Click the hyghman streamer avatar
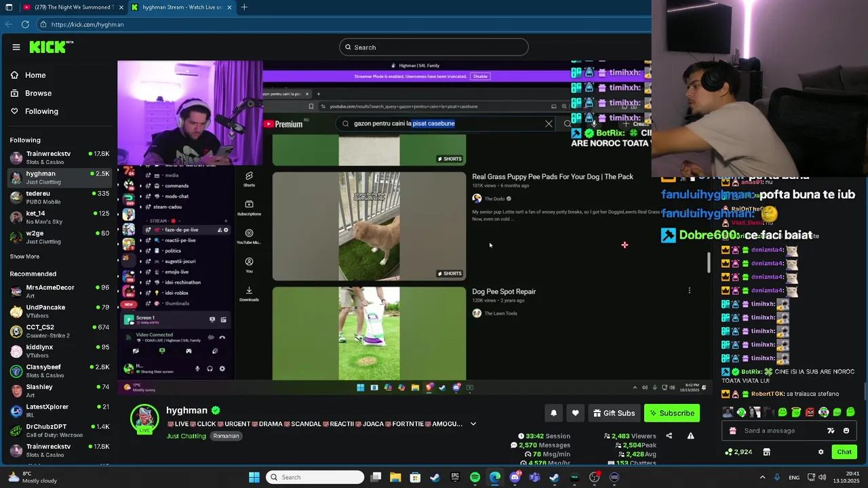 144,419
